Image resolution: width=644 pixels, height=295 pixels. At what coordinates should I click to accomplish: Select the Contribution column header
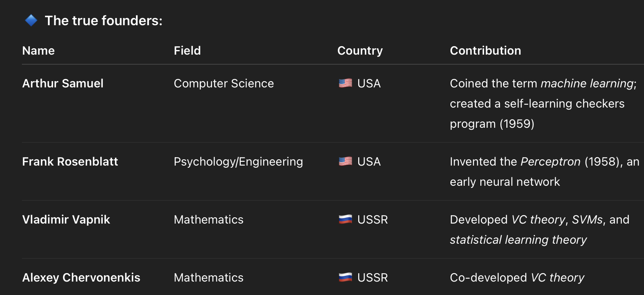[485, 50]
